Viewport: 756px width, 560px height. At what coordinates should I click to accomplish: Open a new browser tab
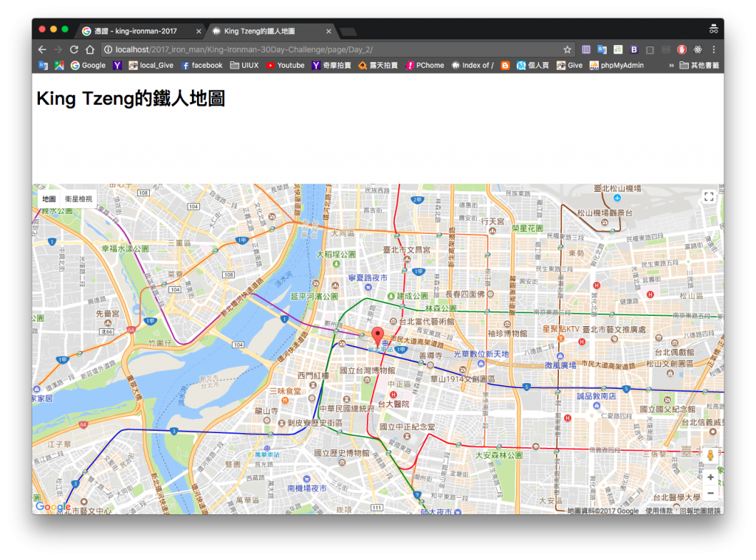click(x=348, y=32)
